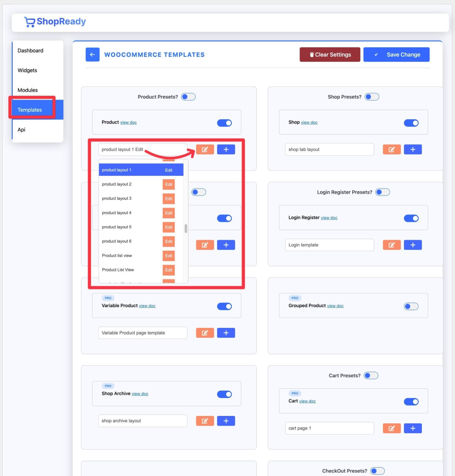Click the Clear Settings button
This screenshot has height=476, width=455.
pos(330,55)
